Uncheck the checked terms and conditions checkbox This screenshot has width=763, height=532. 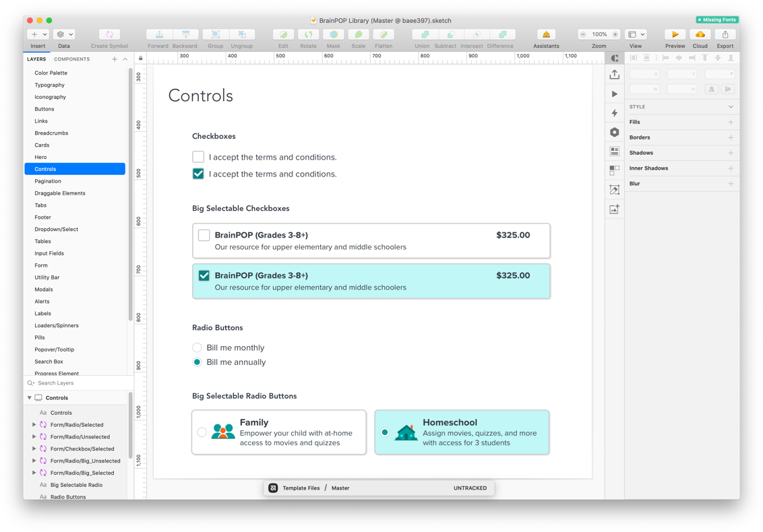point(198,174)
